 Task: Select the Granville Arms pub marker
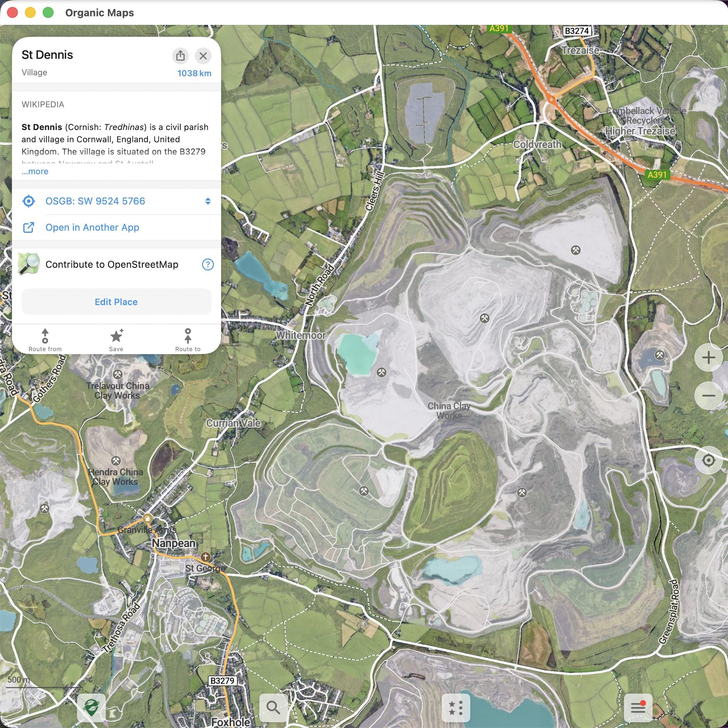(147, 518)
